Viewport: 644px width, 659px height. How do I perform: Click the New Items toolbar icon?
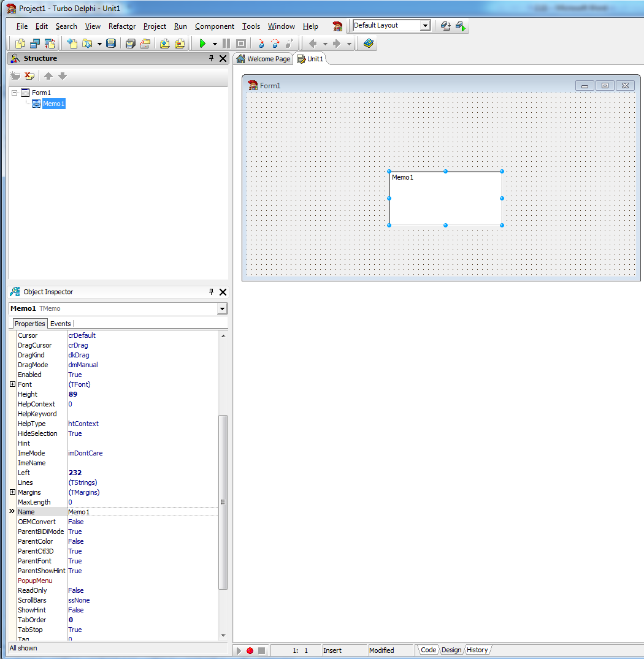tap(72, 44)
